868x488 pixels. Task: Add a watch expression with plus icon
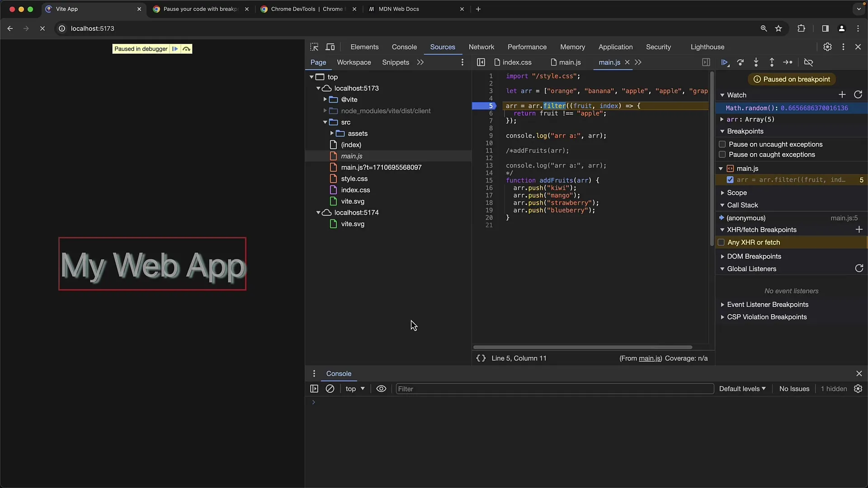(x=842, y=94)
